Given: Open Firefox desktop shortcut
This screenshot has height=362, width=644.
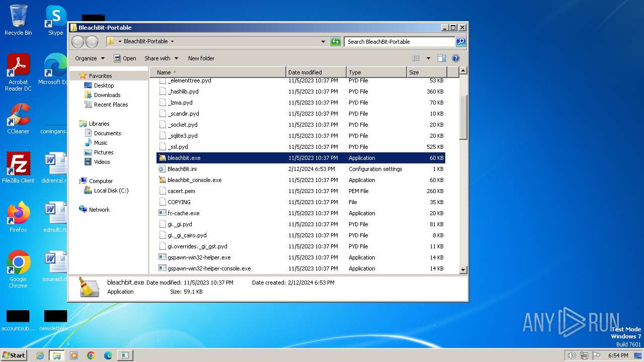Looking at the screenshot, I should coord(18,217).
